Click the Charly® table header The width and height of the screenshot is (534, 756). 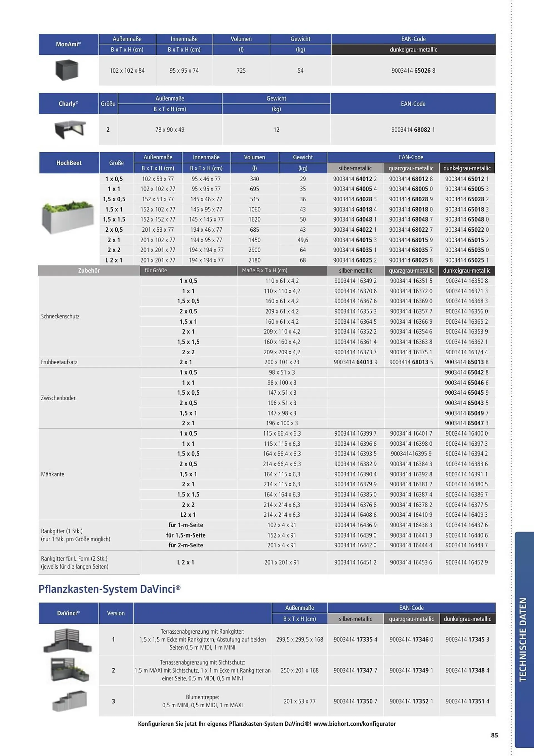(x=68, y=104)
